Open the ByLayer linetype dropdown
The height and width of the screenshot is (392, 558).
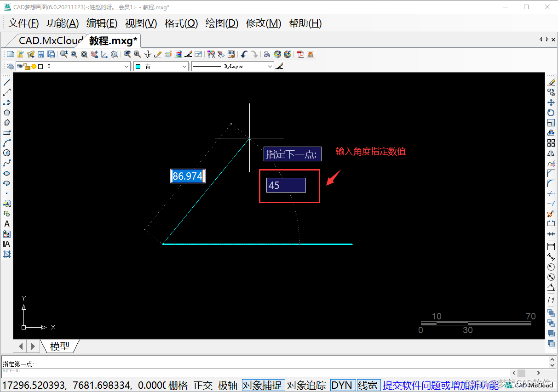[233, 67]
